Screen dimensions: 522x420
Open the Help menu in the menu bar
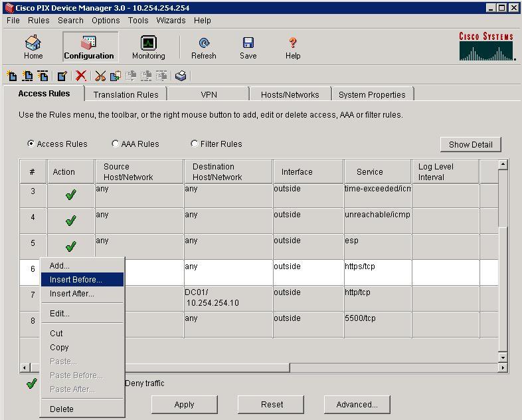coord(203,21)
